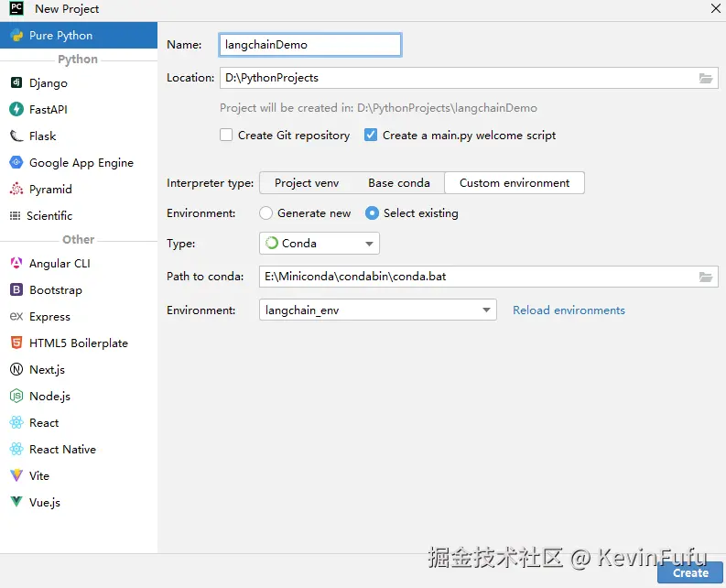Click the Scientific project icon

click(x=16, y=215)
